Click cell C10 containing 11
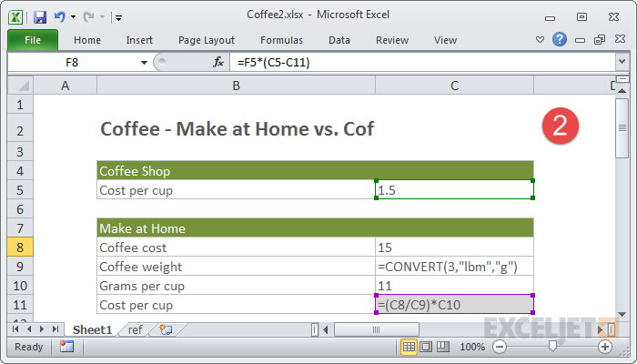This screenshot has width=637, height=364. click(455, 286)
